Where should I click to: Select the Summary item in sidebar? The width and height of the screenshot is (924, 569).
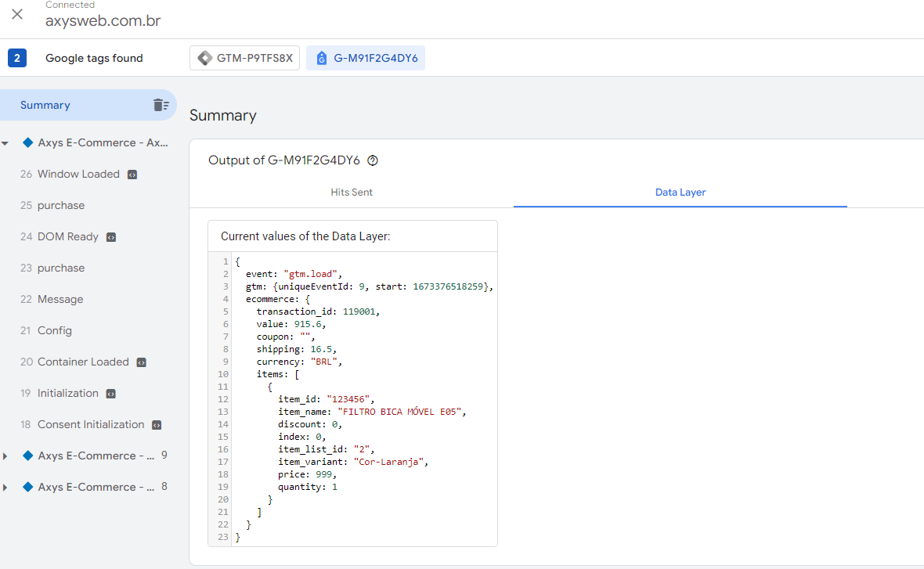pyautogui.click(x=88, y=105)
